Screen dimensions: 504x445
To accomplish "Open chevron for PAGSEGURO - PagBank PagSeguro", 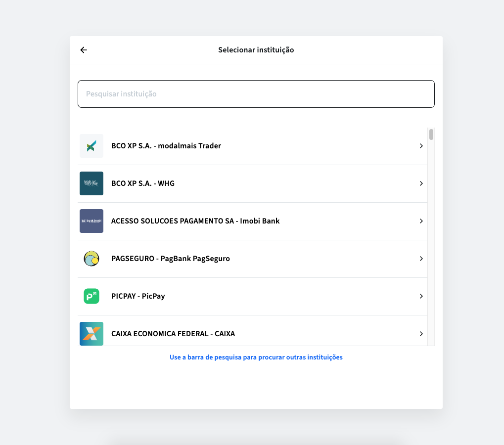I will click(x=421, y=259).
